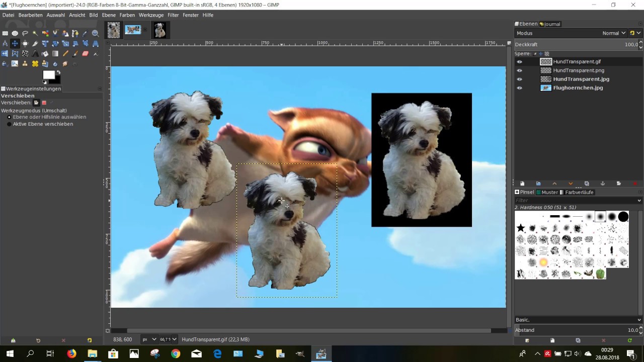
Task: Select the Paintbrush tool
Action: coord(75,54)
